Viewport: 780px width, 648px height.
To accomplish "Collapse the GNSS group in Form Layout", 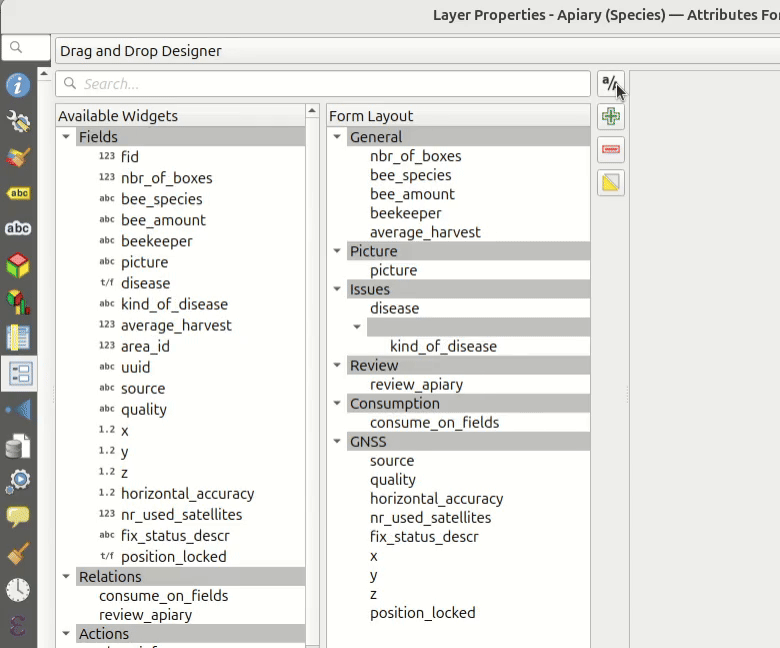I will tap(337, 441).
